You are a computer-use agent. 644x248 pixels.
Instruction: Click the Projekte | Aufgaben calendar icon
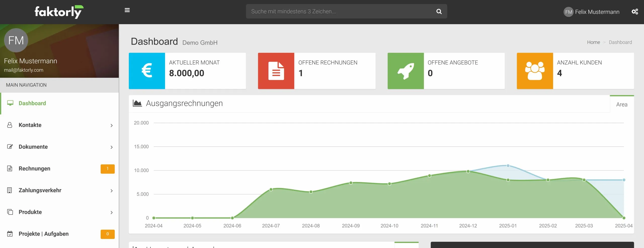[10, 234]
